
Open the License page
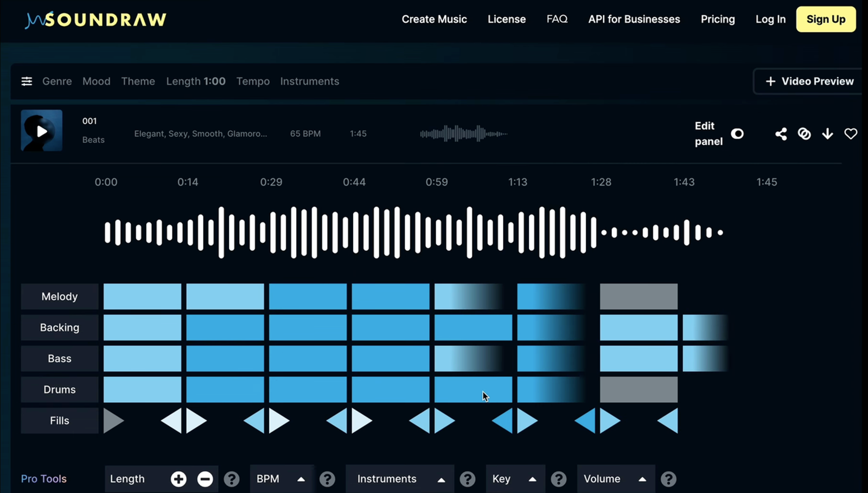507,19
